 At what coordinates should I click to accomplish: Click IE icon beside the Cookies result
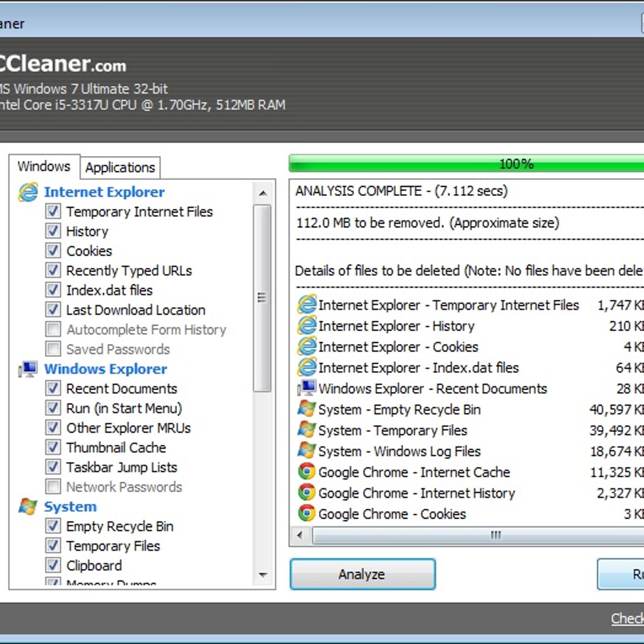coord(307,346)
